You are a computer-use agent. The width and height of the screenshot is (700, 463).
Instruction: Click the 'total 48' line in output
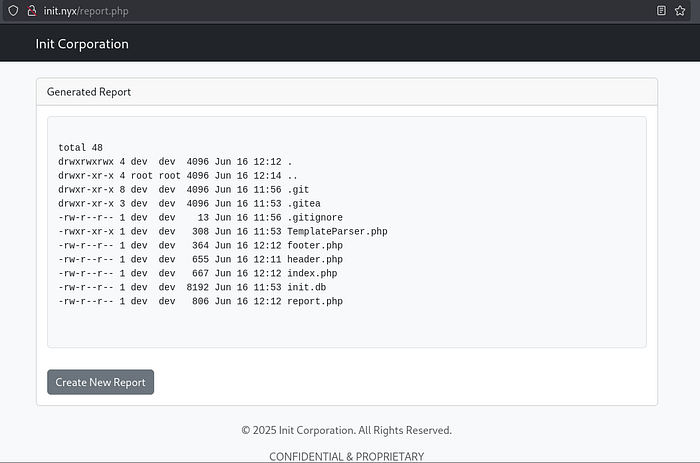[x=80, y=148]
